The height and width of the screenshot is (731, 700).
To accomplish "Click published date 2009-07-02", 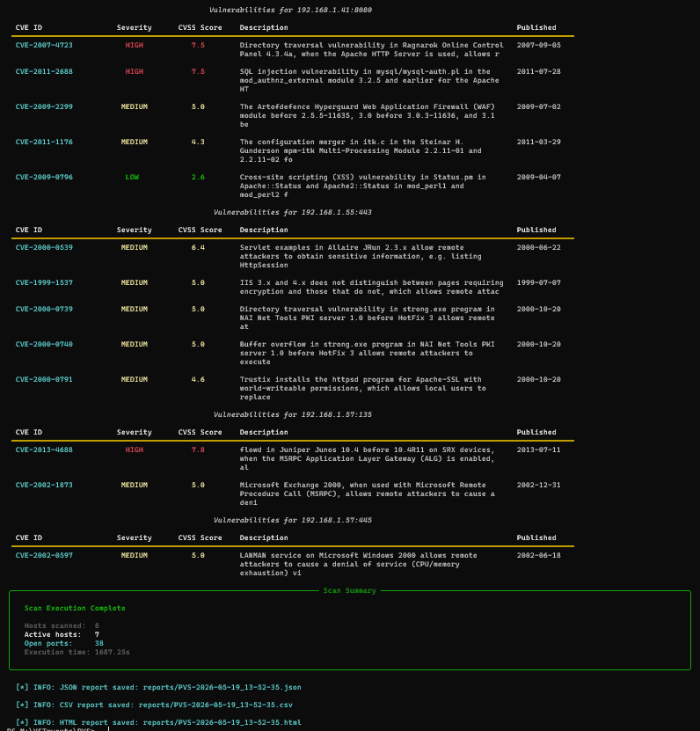I will pyautogui.click(x=539, y=106).
